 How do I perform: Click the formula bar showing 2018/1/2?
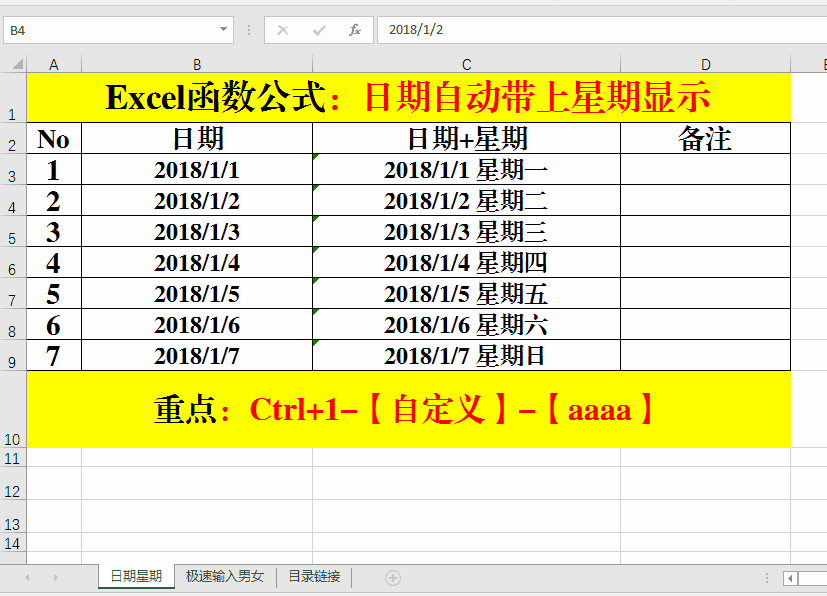pos(602,30)
